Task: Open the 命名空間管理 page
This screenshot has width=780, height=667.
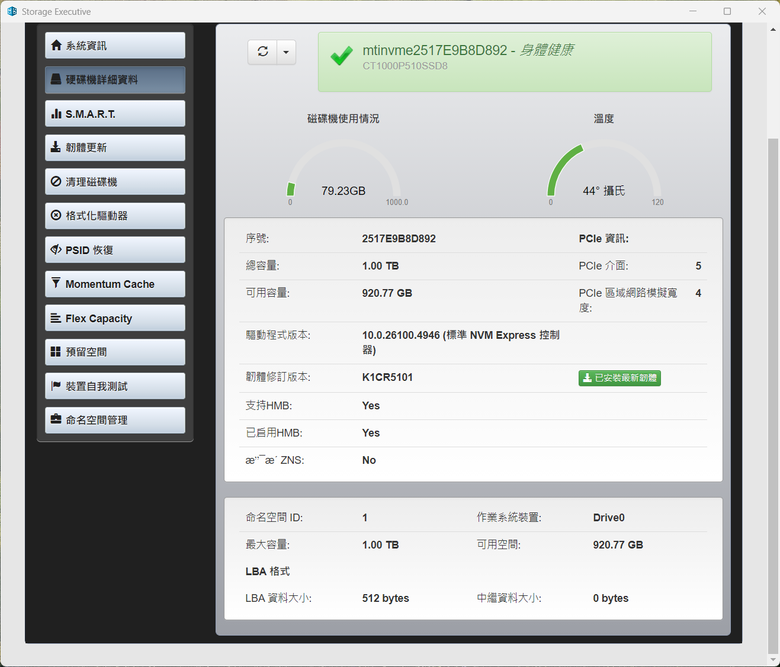Action: point(115,420)
